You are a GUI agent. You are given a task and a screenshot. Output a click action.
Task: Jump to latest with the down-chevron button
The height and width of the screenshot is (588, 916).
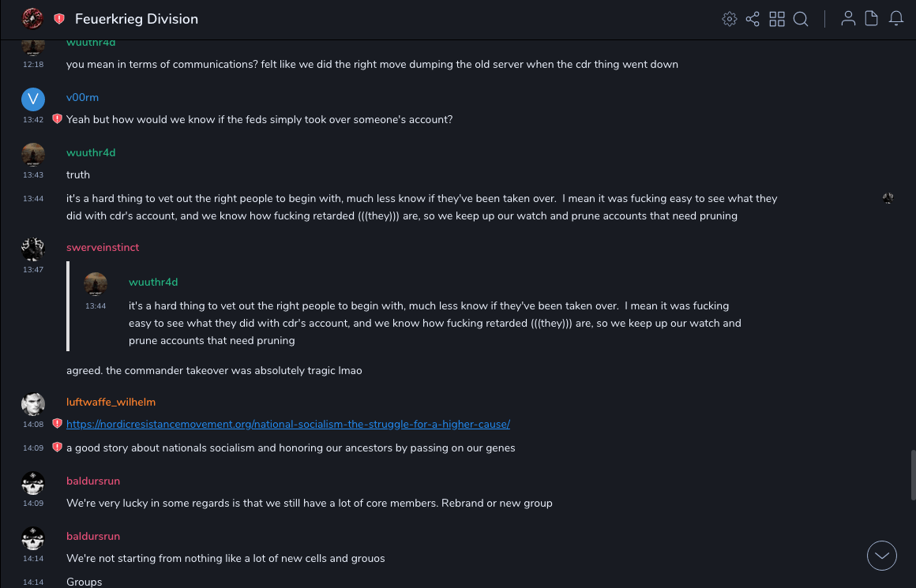[882, 556]
